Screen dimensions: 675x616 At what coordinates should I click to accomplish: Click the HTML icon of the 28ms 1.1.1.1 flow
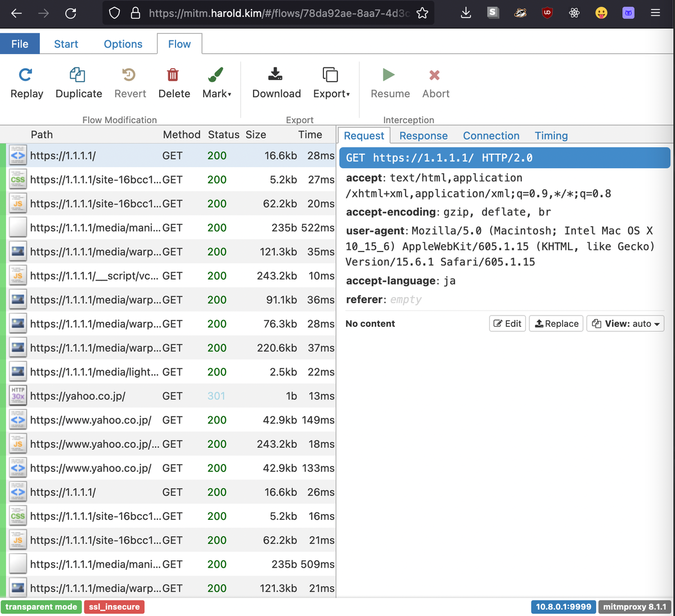click(18, 155)
